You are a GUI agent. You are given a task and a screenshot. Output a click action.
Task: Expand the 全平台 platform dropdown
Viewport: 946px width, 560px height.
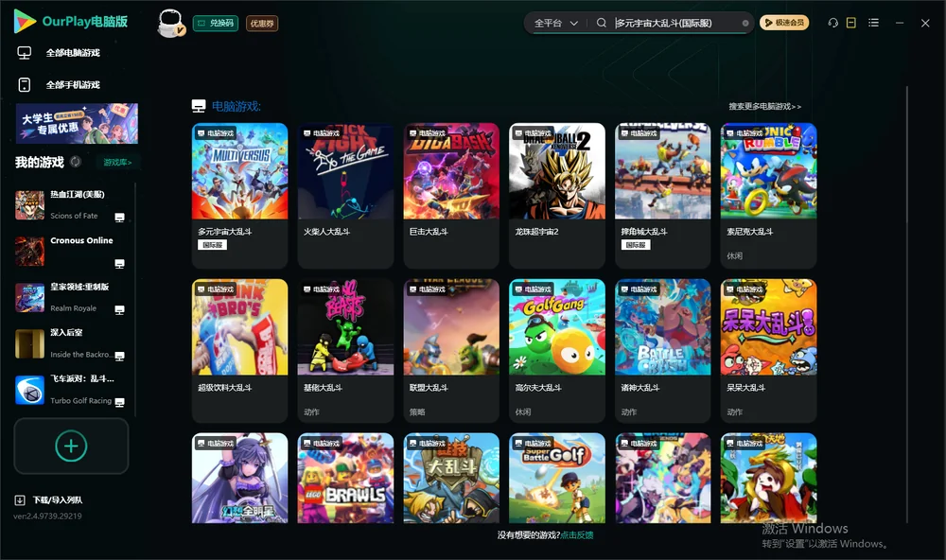point(555,23)
